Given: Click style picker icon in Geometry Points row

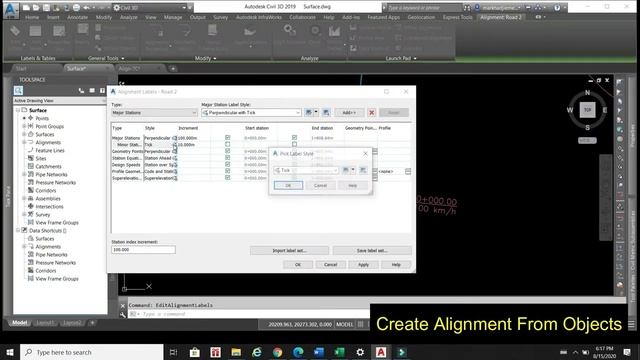Looking at the screenshot, I should [x=175, y=151].
